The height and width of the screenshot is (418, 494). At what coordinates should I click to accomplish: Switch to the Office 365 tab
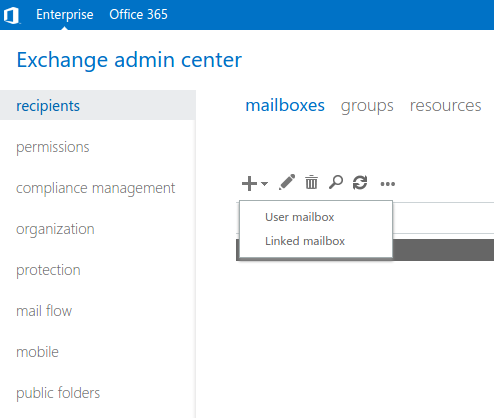pyautogui.click(x=138, y=15)
